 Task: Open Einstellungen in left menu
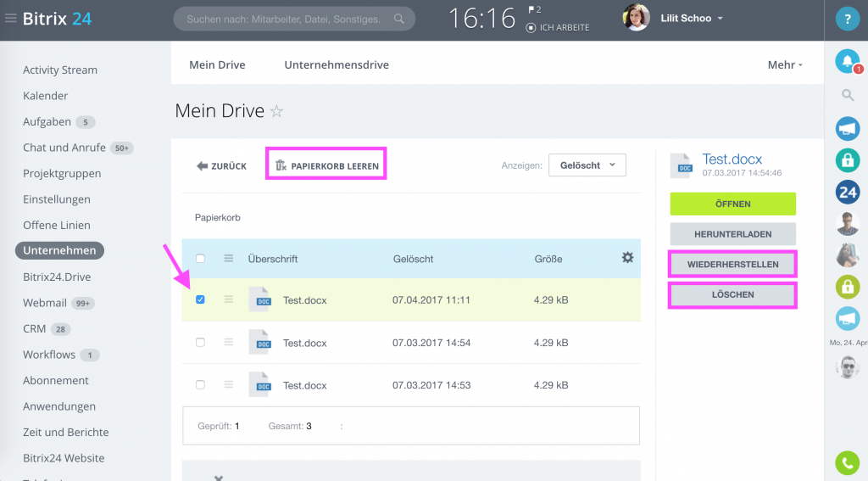(57, 199)
